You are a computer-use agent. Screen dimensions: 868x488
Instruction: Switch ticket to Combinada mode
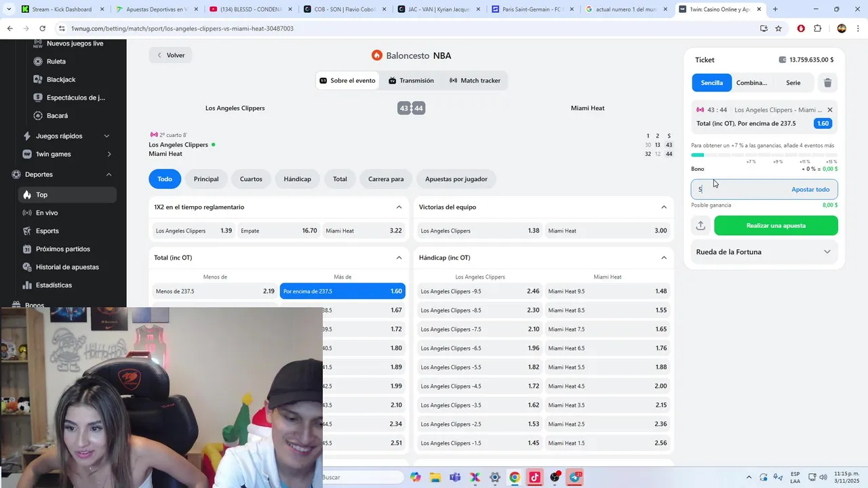pyautogui.click(x=751, y=83)
